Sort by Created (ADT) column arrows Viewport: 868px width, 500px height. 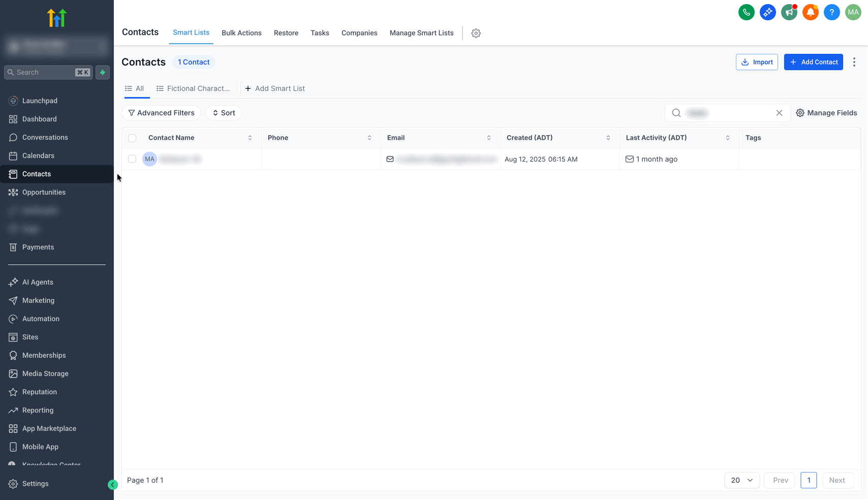pyautogui.click(x=608, y=138)
